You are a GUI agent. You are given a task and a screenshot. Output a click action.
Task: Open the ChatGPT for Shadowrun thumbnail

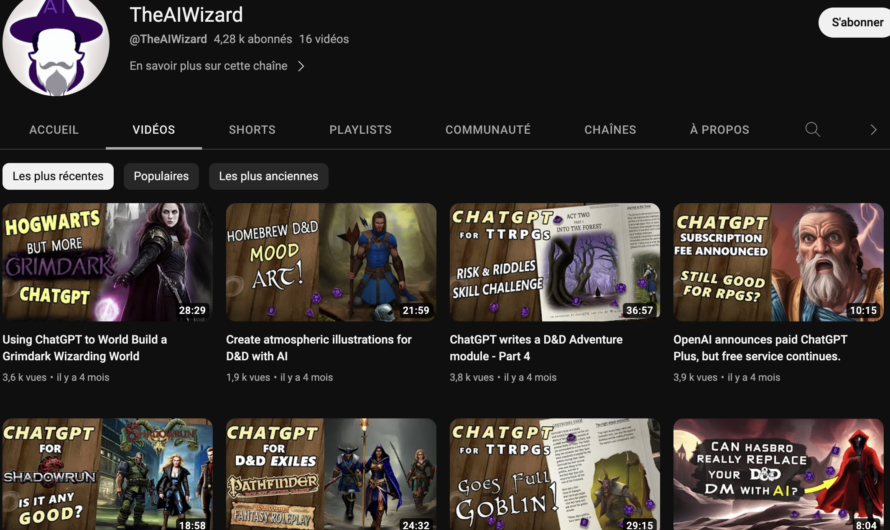(107, 474)
